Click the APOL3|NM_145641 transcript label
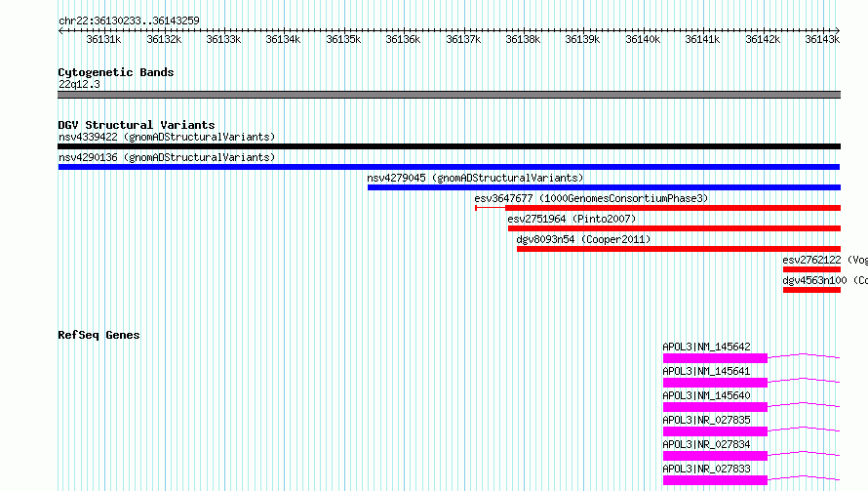Image resolution: width=868 pixels, height=491 pixels. coord(706,371)
